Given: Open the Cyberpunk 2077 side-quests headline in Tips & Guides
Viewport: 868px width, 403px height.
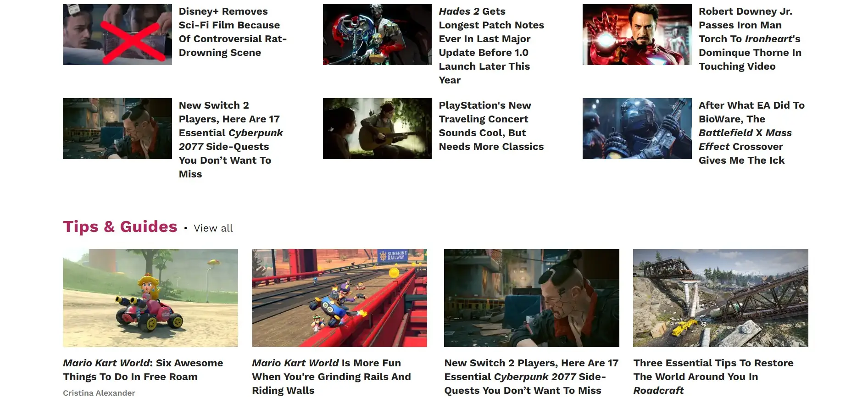Looking at the screenshot, I should click(x=531, y=377).
